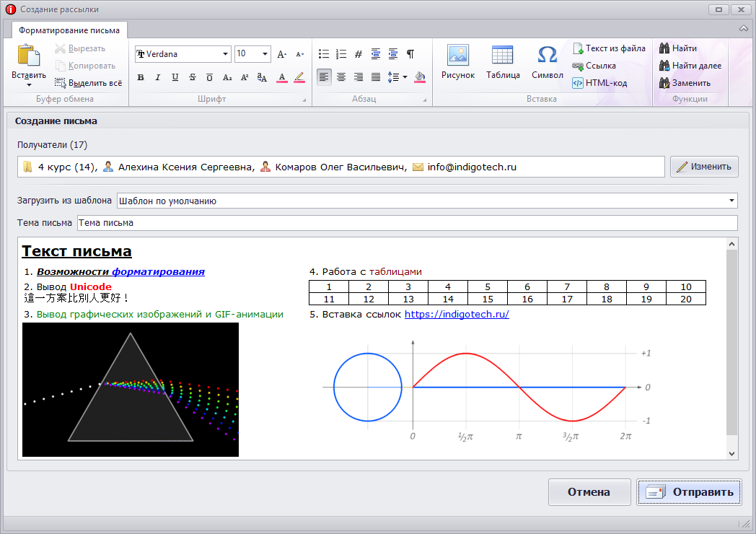Align text right
This screenshot has width=756, height=534.
coord(359,77)
